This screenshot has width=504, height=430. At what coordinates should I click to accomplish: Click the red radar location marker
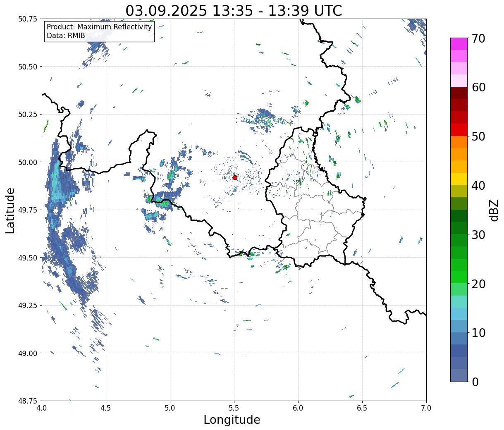tap(235, 177)
